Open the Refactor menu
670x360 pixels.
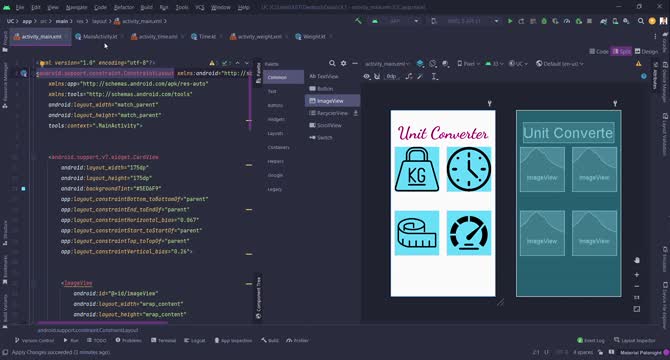124,7
